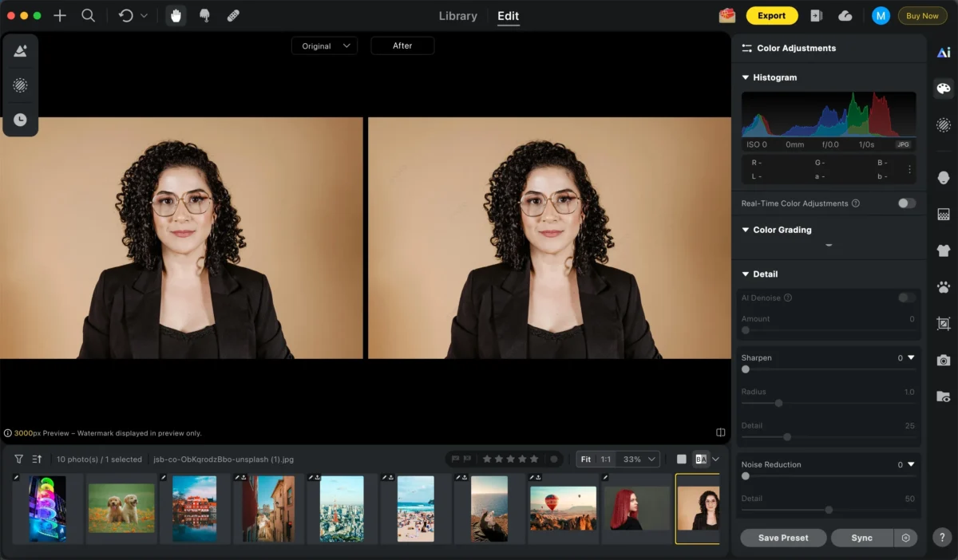958x560 pixels.
Task: Toggle AI Denoise on
Action: (905, 298)
